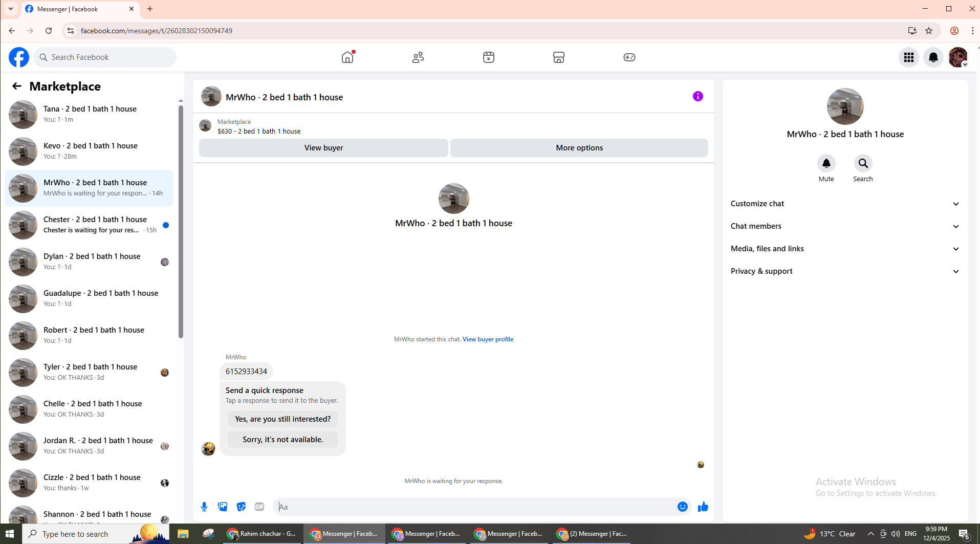Open Chrome three-dot menu
The height and width of the screenshot is (544, 980).
tap(972, 31)
